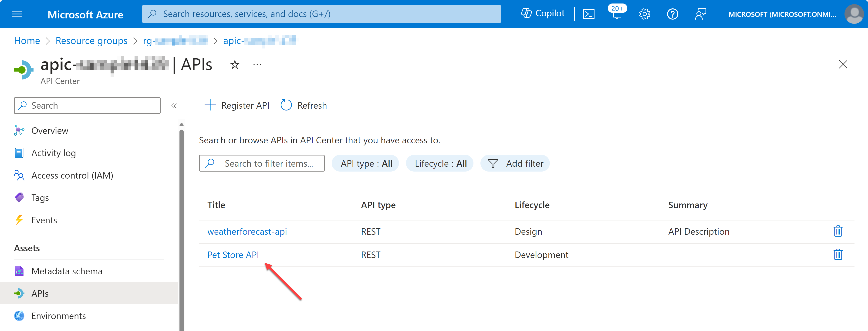Click the API type All filter toggle

point(366,163)
